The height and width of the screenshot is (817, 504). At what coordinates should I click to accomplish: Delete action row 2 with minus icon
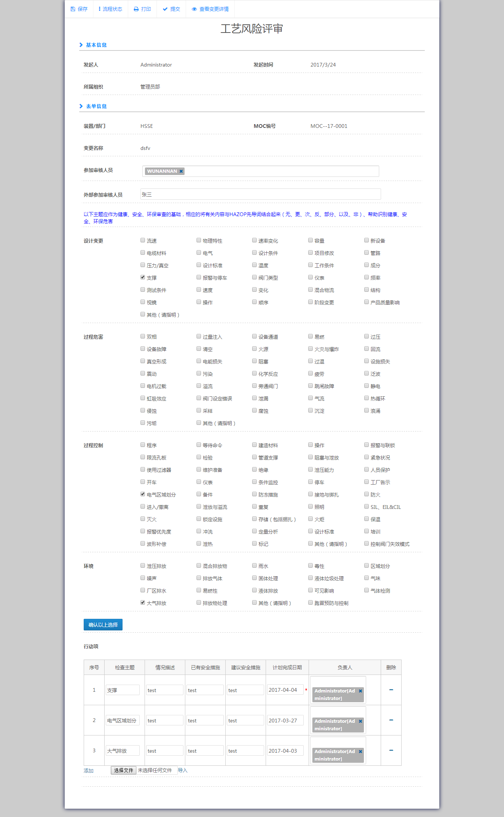click(391, 720)
